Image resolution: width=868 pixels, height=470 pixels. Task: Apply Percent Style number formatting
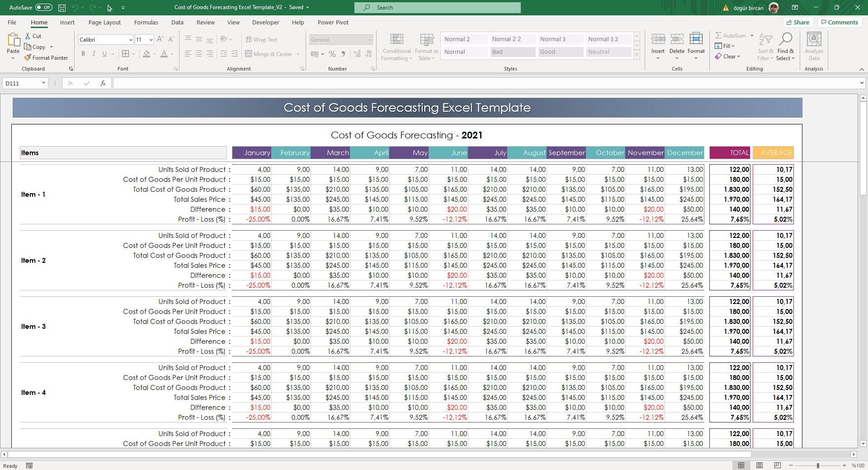pos(332,54)
